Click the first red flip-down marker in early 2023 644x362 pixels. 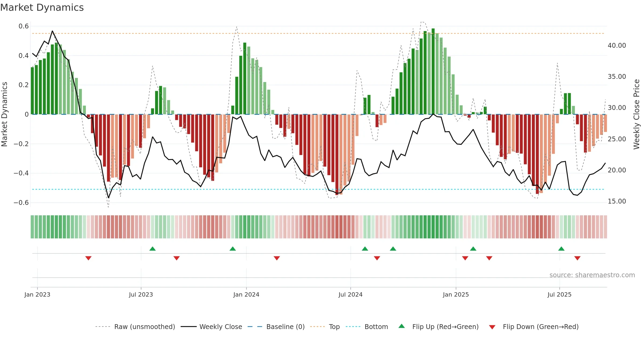click(x=88, y=258)
